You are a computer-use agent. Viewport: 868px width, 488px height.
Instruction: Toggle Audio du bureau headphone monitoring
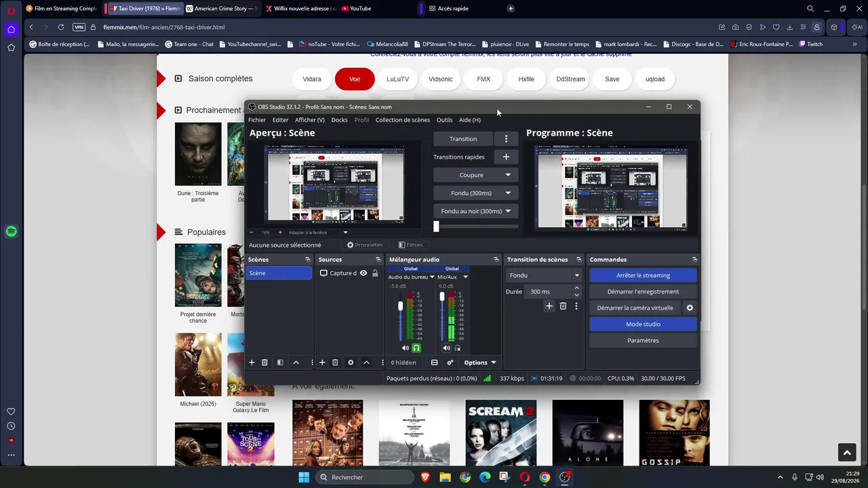click(x=416, y=348)
